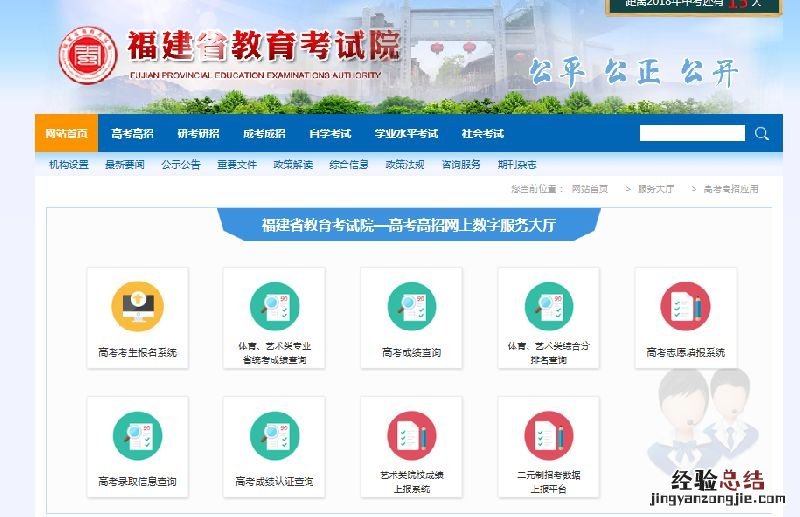Click the 高考录取信息查询 icon

tap(137, 437)
